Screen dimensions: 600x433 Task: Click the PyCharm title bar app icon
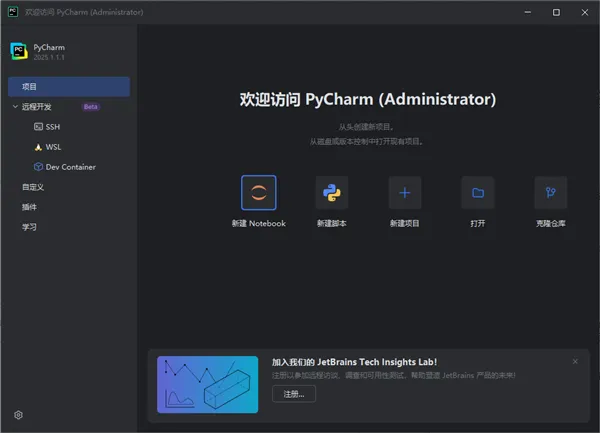tap(13, 12)
